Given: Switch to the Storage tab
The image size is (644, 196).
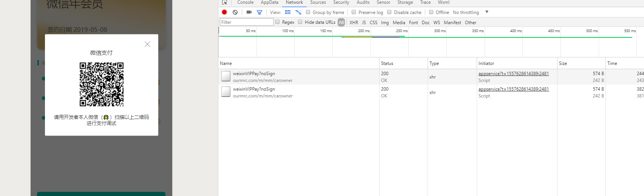Looking at the screenshot, I should coord(405,2).
